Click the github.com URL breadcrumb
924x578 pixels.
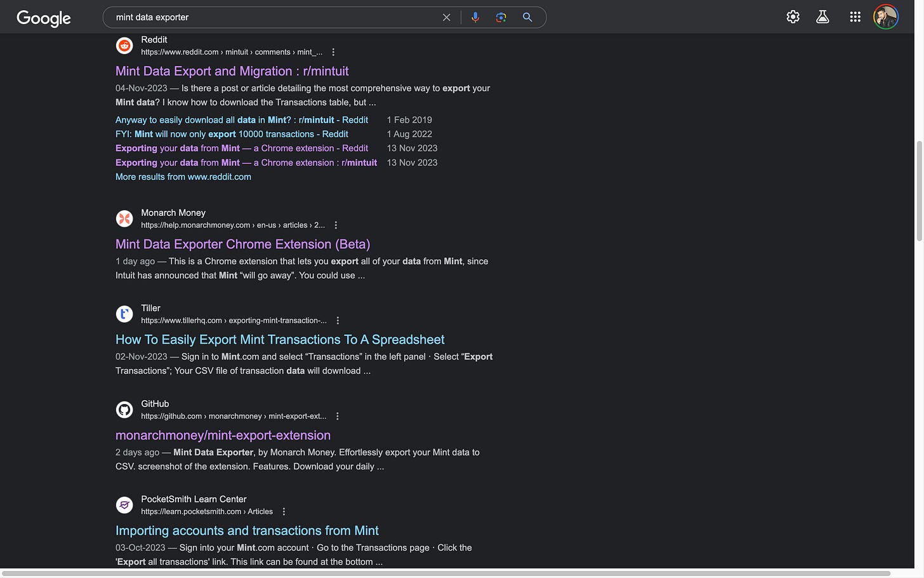point(234,416)
